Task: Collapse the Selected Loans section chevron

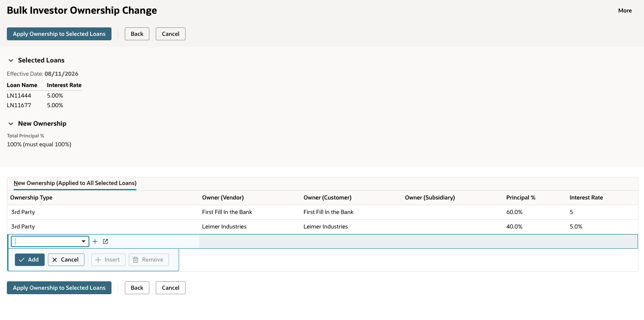Action: pos(11,60)
